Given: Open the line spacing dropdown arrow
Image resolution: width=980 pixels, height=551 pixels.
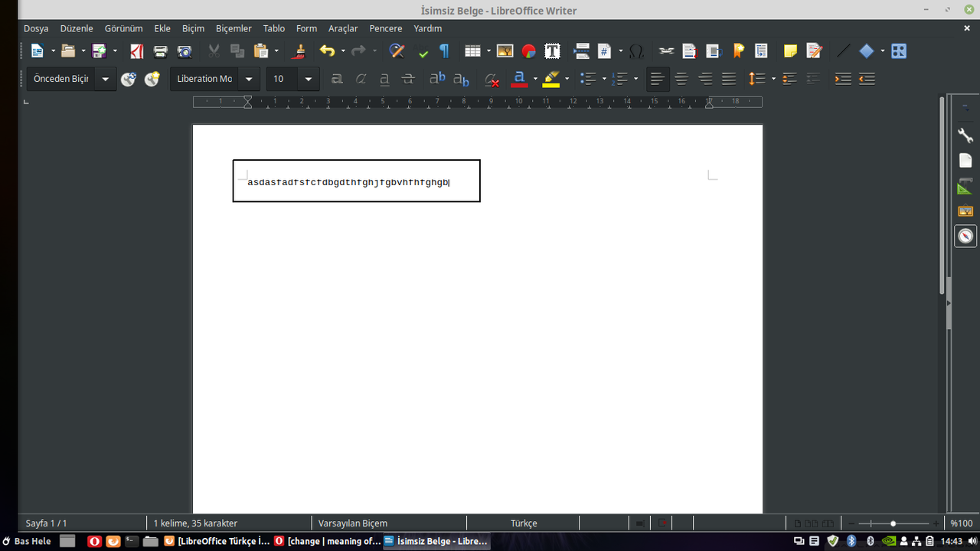Looking at the screenshot, I should pyautogui.click(x=773, y=79).
